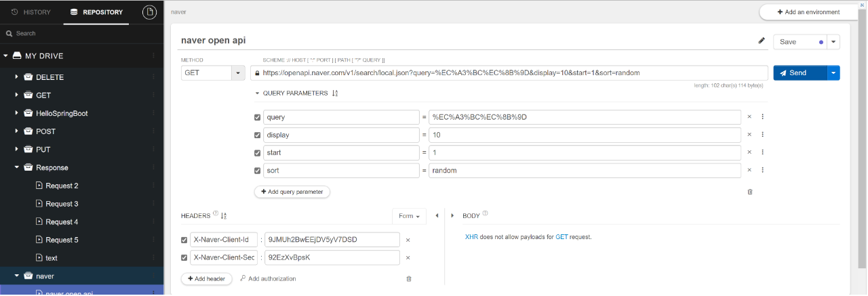This screenshot has width=868, height=296.
Task: Toggle the query parameter checkbox
Action: pyautogui.click(x=257, y=117)
